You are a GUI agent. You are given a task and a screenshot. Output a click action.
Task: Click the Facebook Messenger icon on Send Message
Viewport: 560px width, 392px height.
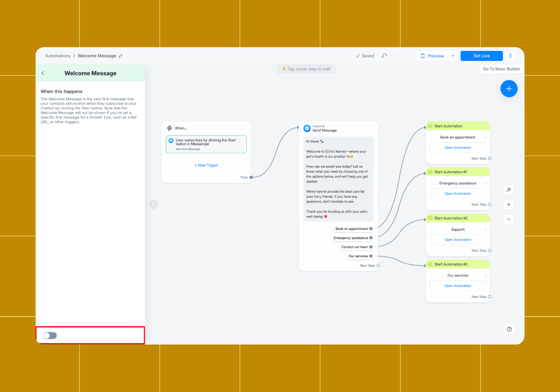[307, 128]
